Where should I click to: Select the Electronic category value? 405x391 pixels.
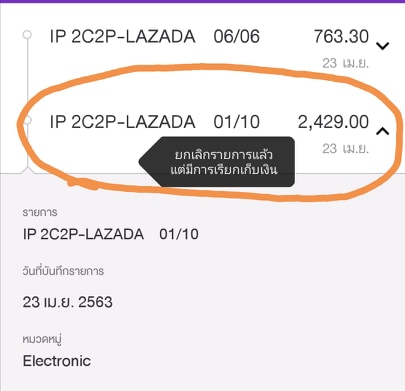pos(57,361)
